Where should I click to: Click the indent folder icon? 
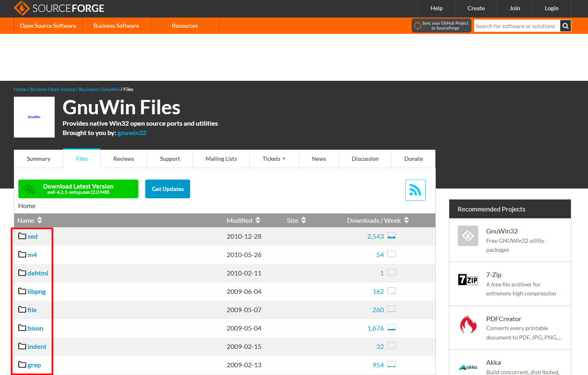22,346
